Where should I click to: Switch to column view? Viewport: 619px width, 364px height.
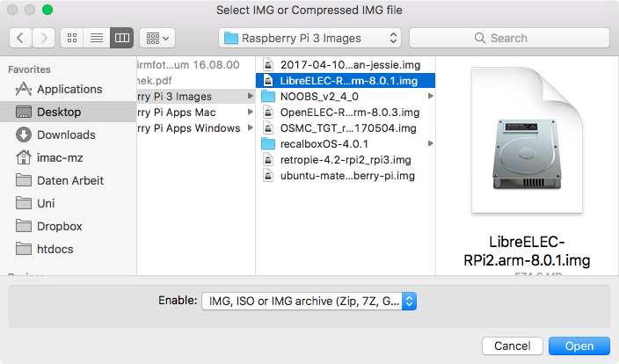click(x=121, y=38)
